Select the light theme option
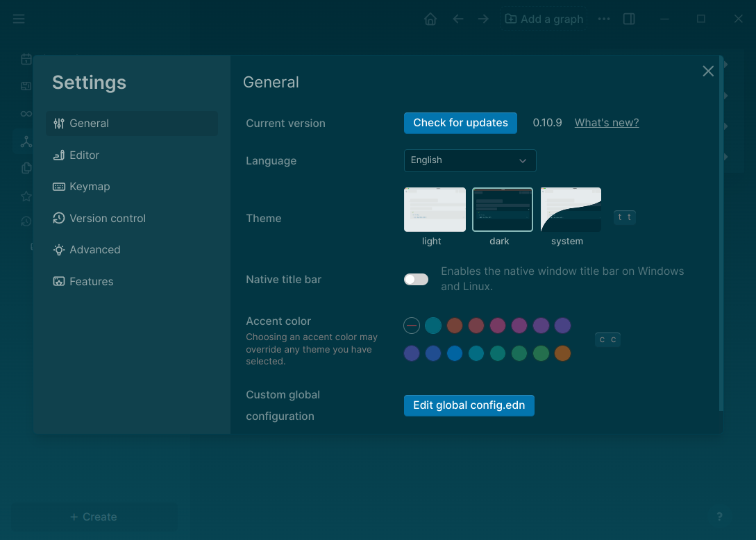756x540 pixels. (434, 209)
